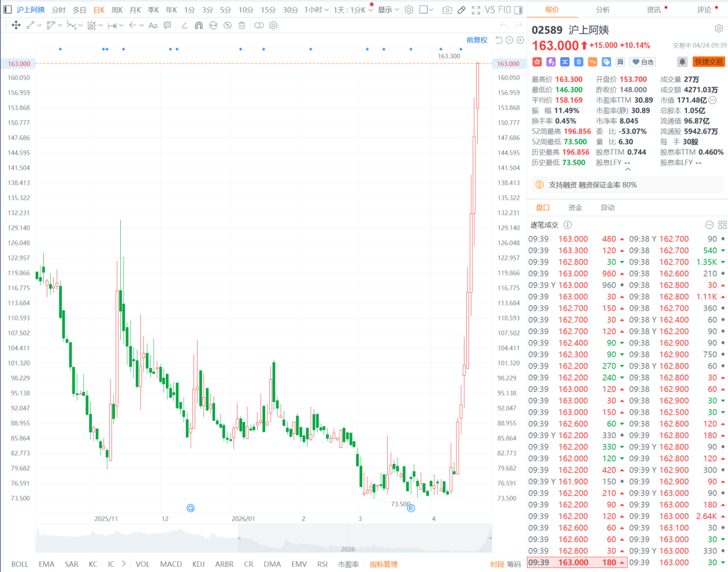728x572 pixels.
Task: Click the trash icon to delete drawings
Action: point(242,25)
